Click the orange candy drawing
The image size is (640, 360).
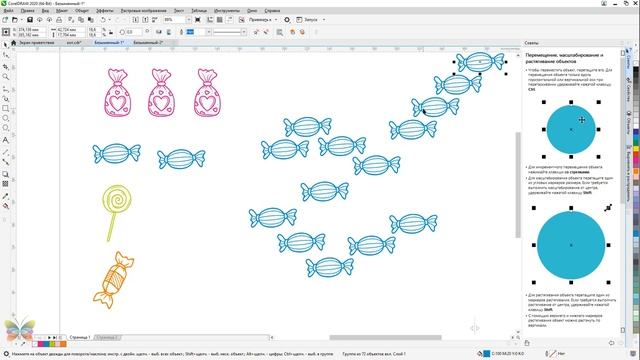pos(113,280)
